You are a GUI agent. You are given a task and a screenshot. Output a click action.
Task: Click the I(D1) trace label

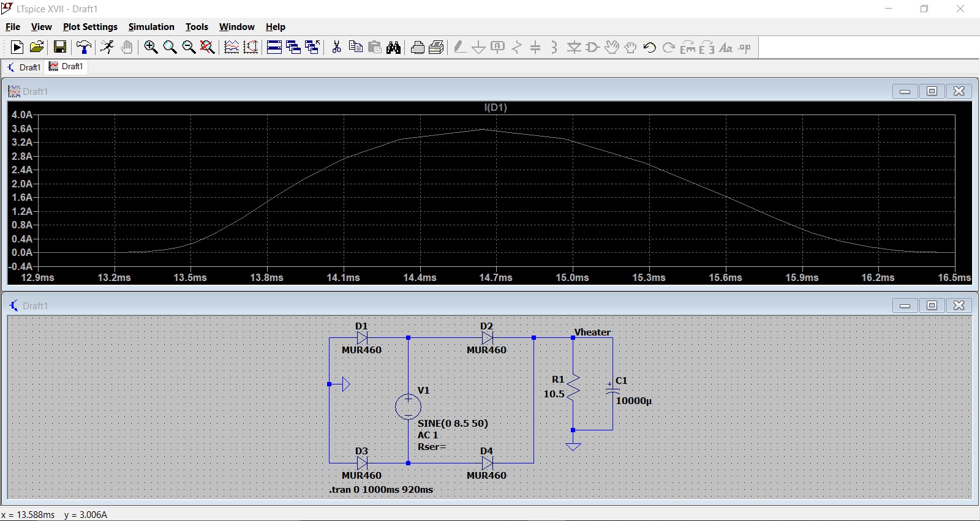click(496, 107)
